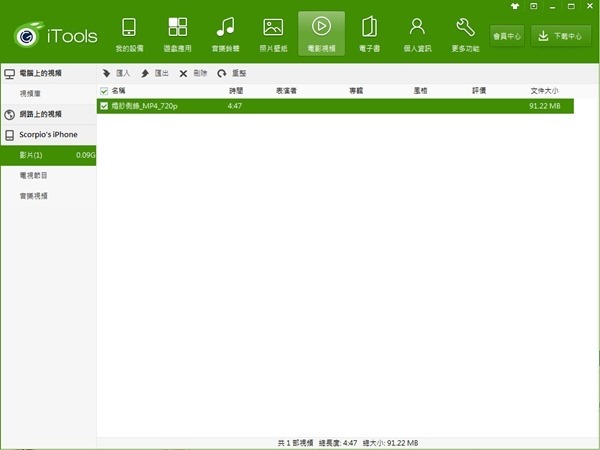Open the Personal Info section
This screenshot has height=450, width=600.
pyautogui.click(x=417, y=34)
